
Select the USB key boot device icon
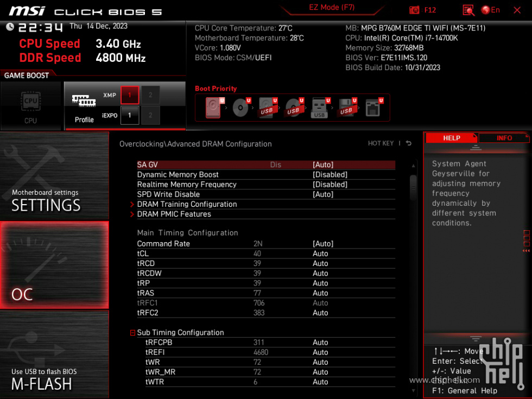(320, 108)
